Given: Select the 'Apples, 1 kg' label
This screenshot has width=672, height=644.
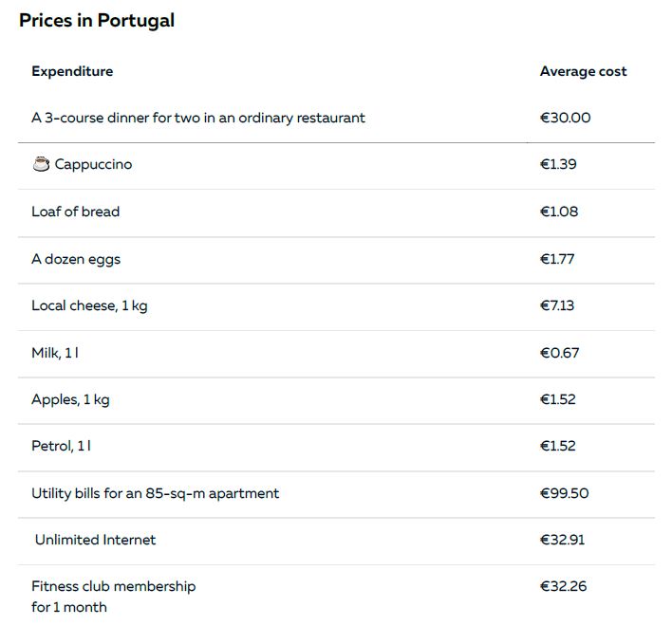Looking at the screenshot, I should tap(71, 400).
